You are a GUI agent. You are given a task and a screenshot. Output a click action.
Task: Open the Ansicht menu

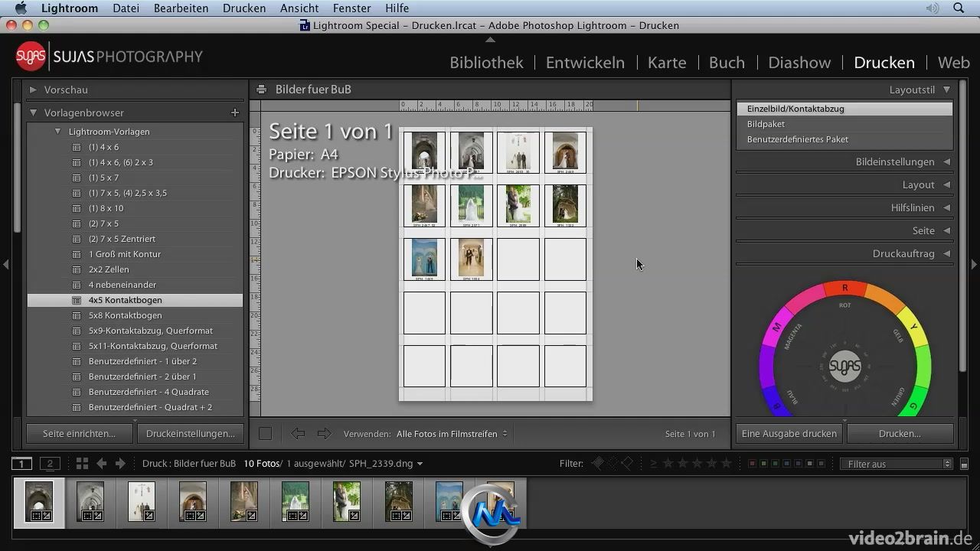pos(299,8)
